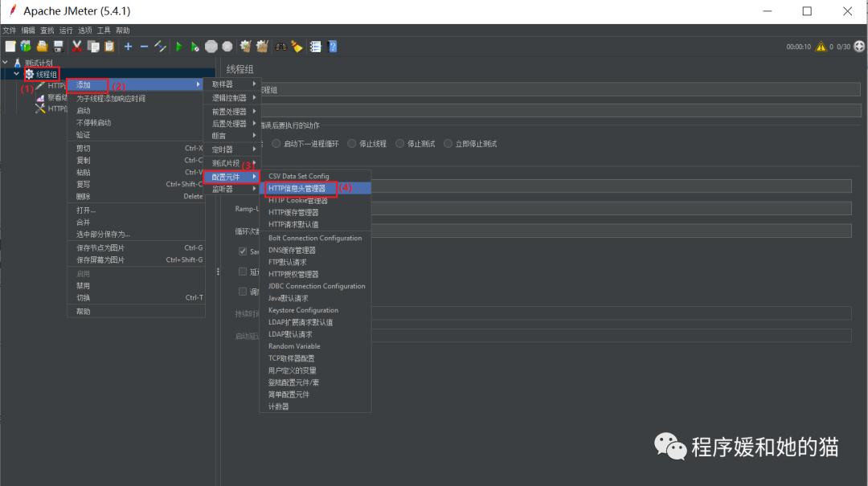The height and width of the screenshot is (486, 868).
Task: Click the remote engines icon at top right
Action: coord(859,47)
